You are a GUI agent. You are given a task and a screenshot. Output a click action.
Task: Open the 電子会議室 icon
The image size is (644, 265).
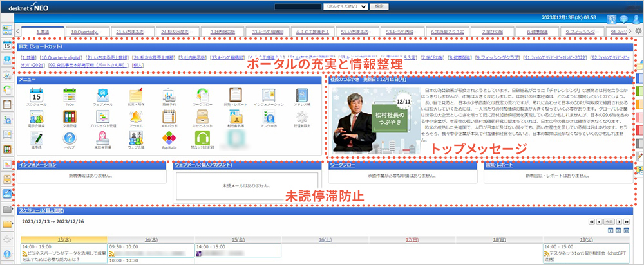[x=37, y=117]
